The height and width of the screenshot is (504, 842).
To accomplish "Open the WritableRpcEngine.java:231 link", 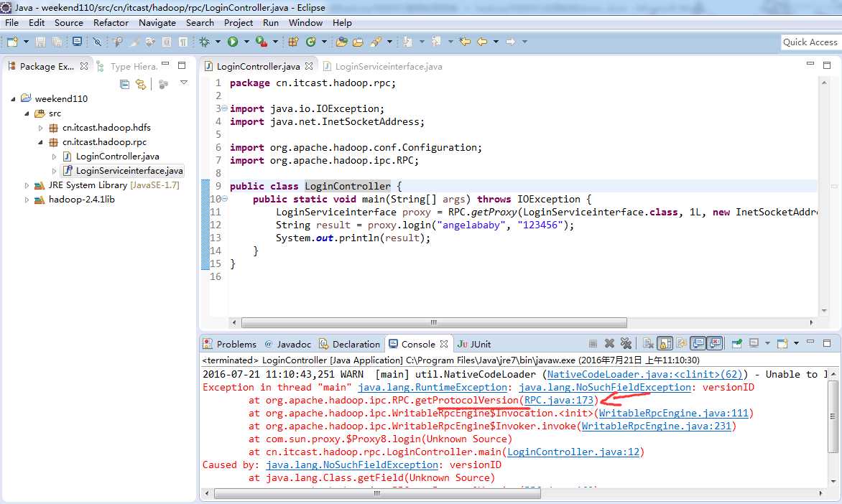I will click(x=656, y=426).
